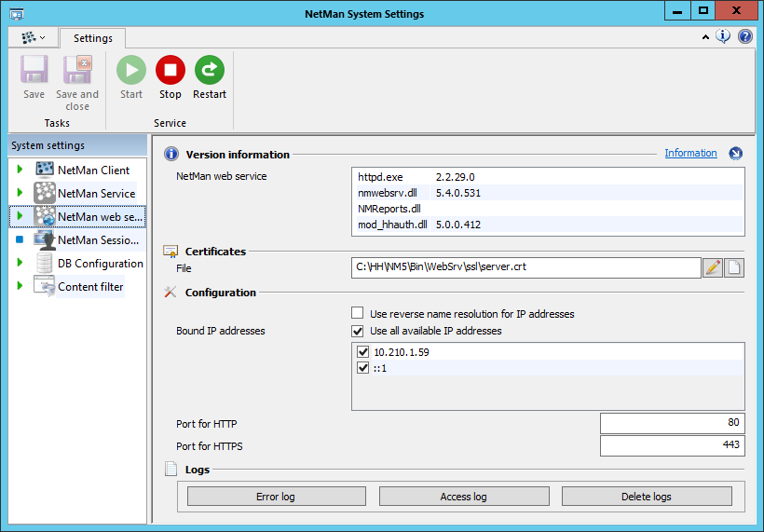764x532 pixels.
Task: Click the Restart service icon
Action: point(210,71)
